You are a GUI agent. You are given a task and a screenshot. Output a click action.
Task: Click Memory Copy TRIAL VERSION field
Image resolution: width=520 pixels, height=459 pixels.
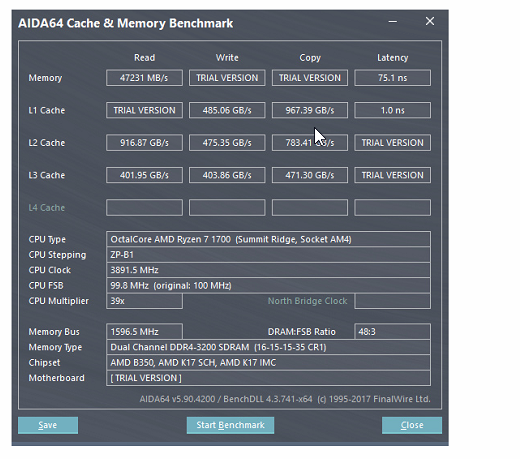coord(310,78)
